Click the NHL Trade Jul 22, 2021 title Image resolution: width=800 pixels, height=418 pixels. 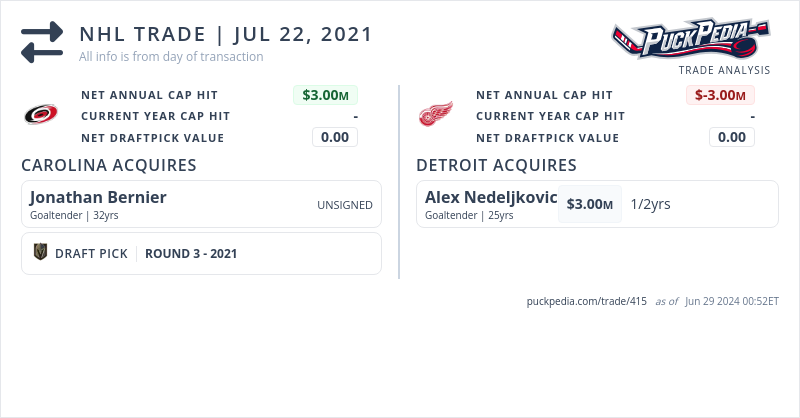coord(226,34)
